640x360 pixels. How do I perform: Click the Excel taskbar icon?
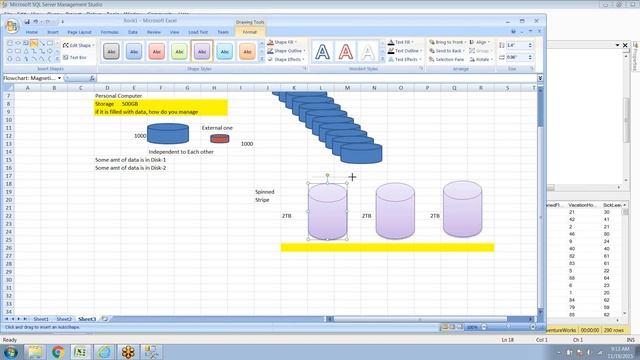tap(80, 351)
